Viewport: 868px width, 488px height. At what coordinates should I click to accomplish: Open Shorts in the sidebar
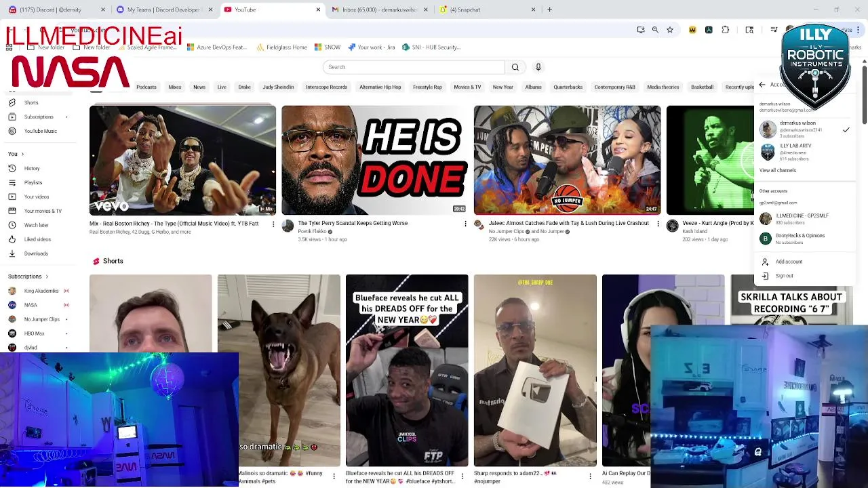pyautogui.click(x=31, y=102)
